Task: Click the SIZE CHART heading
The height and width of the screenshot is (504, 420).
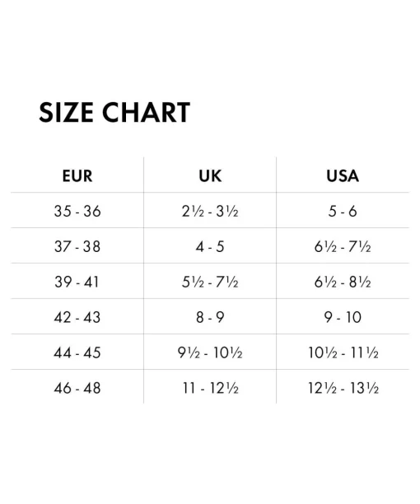Action: [x=114, y=112]
